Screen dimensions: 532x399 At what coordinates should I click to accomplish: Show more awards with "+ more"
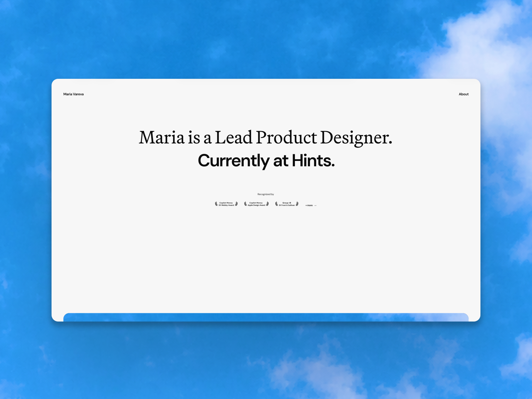(x=309, y=205)
